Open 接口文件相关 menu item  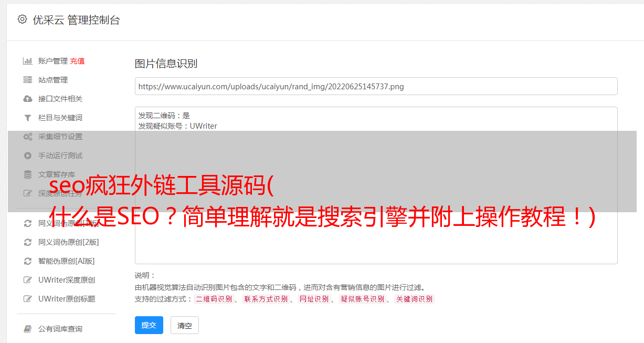60,99
